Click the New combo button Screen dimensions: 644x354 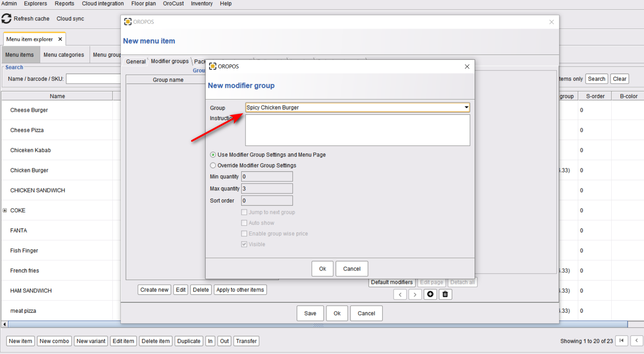(54, 341)
